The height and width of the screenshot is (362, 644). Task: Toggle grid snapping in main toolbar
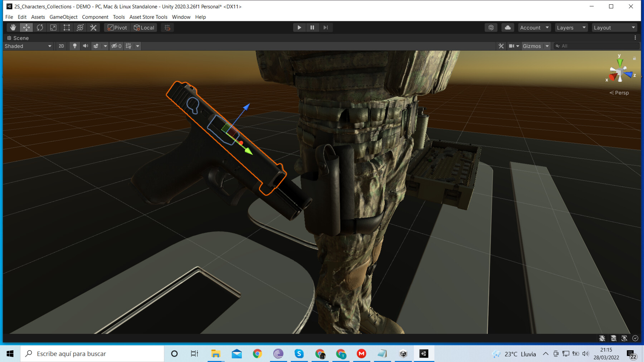167,28
